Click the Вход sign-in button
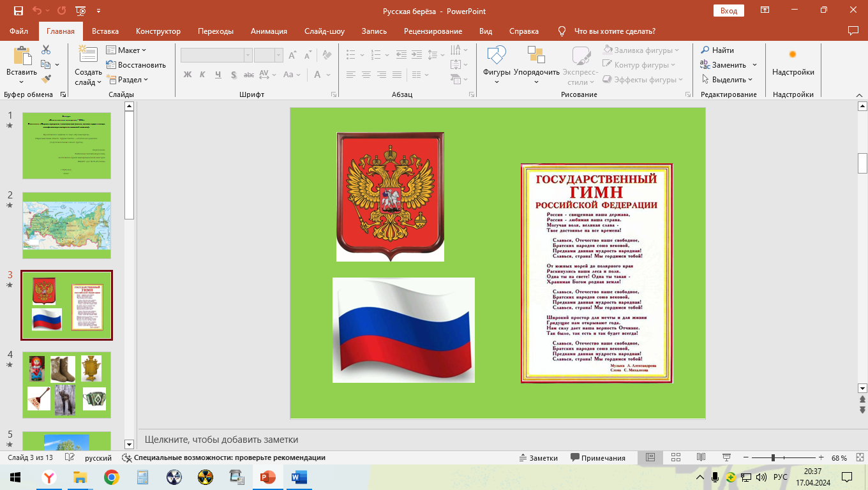 point(728,10)
